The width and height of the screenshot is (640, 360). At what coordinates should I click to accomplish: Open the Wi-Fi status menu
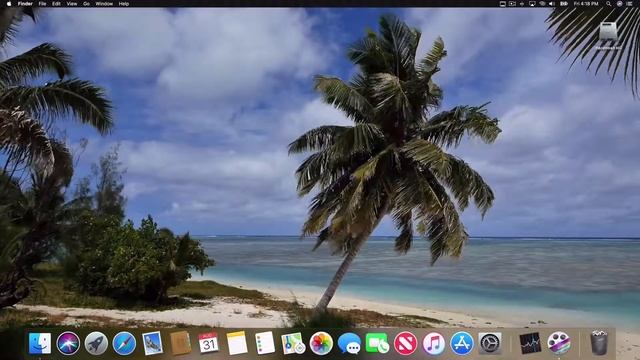542,4
